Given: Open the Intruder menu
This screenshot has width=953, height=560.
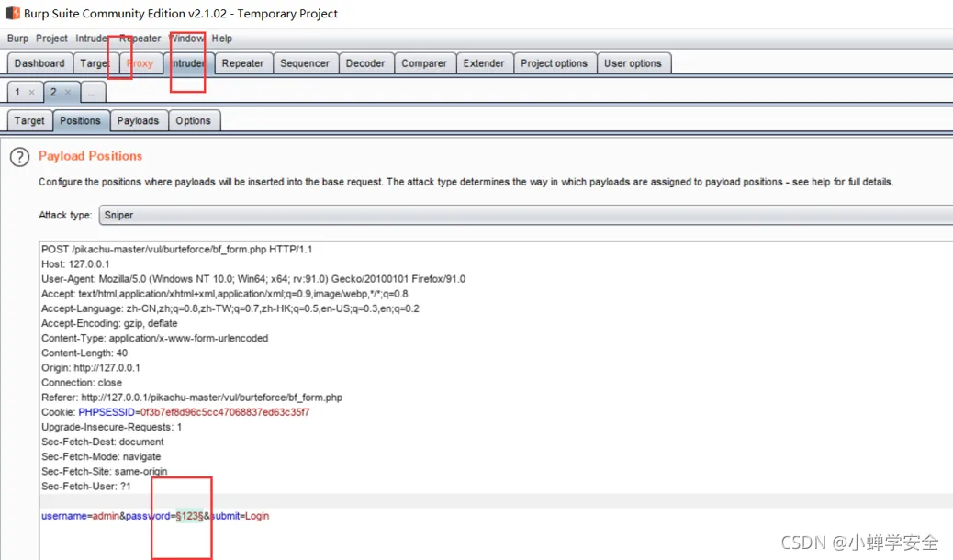Looking at the screenshot, I should click(92, 39).
